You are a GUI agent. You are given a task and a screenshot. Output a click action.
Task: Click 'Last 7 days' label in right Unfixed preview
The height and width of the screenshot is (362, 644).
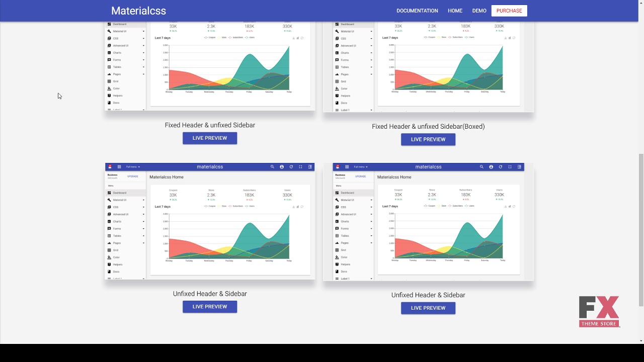[x=390, y=206]
